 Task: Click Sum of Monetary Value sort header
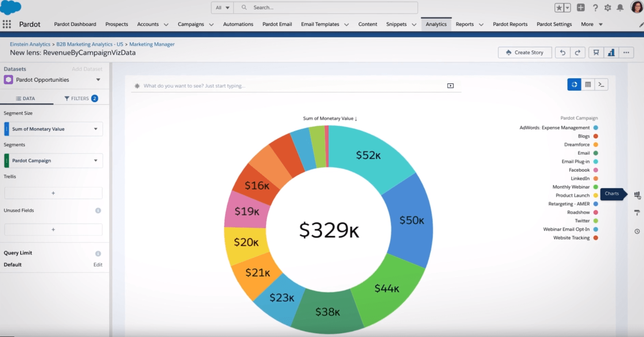click(330, 119)
